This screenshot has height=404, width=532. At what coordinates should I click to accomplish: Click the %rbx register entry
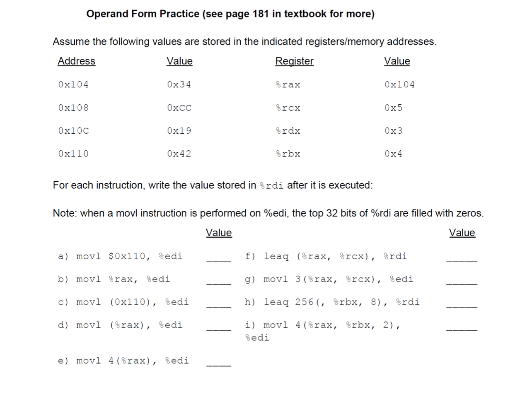click(x=288, y=154)
